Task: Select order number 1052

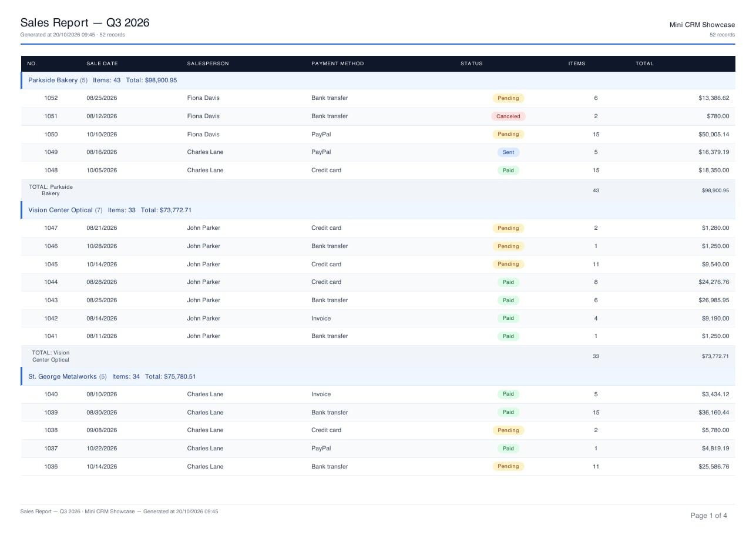Action: 51,98
